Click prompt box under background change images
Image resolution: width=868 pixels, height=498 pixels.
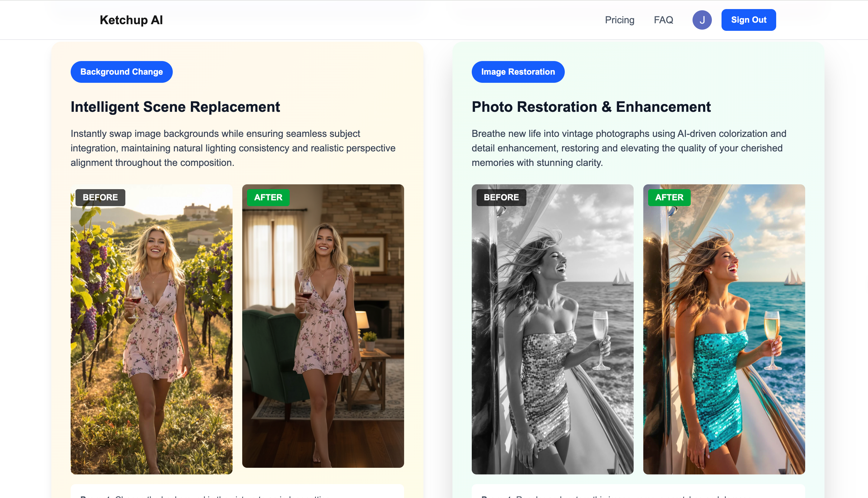pos(237,493)
